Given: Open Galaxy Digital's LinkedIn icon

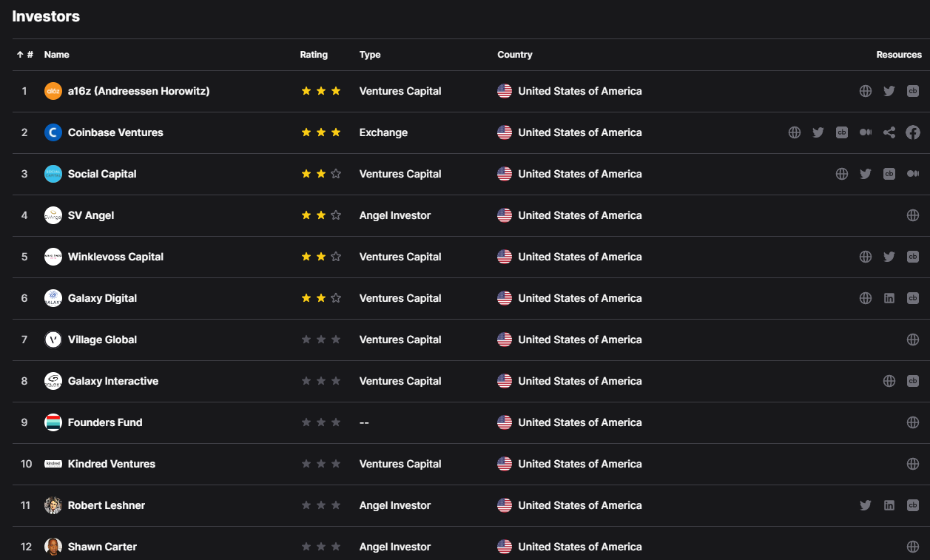Looking at the screenshot, I should 889,298.
